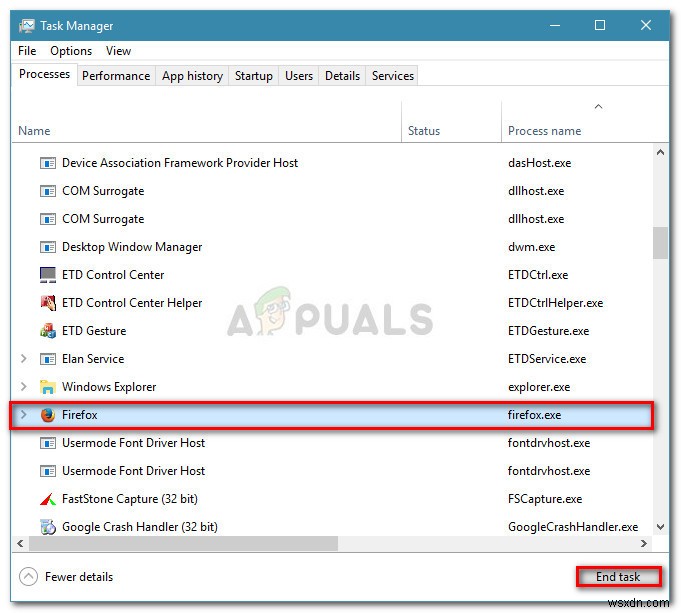Sort by the Status column header

452,122
